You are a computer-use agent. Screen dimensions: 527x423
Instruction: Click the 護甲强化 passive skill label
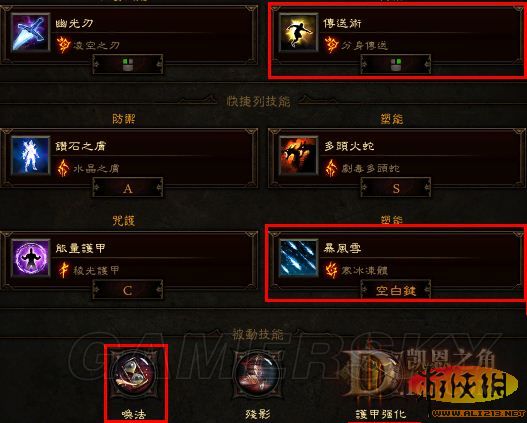[x=381, y=414]
